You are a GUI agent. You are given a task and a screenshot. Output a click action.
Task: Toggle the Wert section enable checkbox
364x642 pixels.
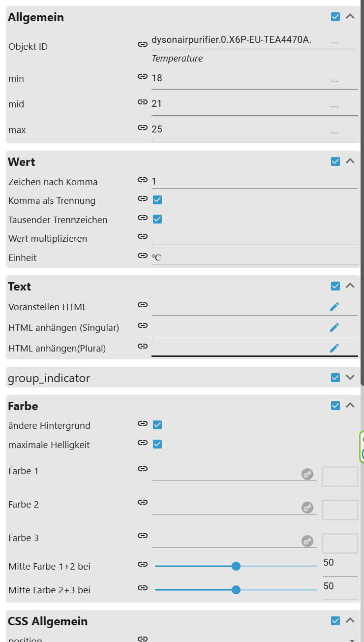tap(335, 161)
